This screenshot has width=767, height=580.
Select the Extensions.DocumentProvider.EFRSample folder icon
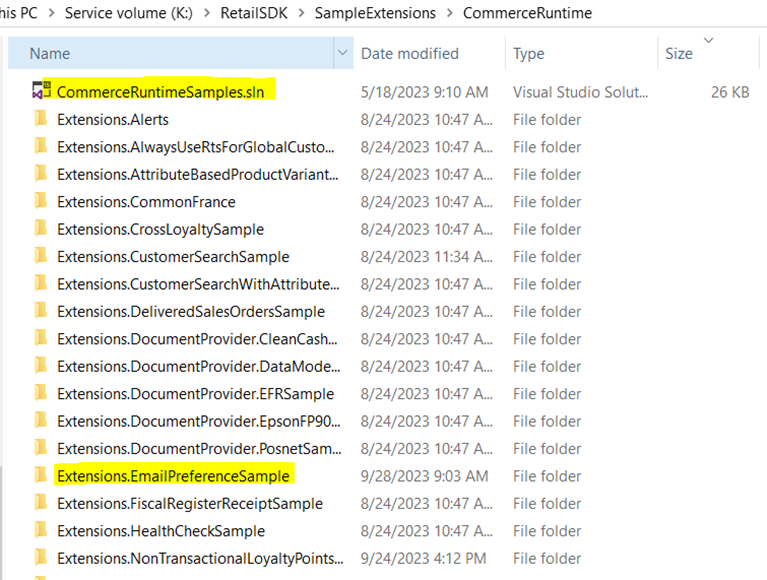pyautogui.click(x=41, y=392)
